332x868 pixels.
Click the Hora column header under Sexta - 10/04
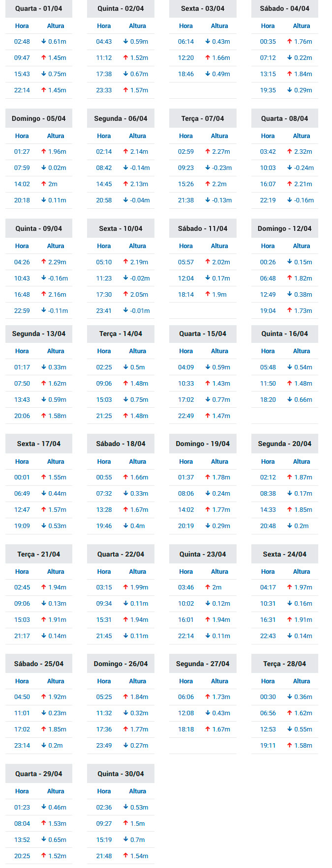[104, 246]
